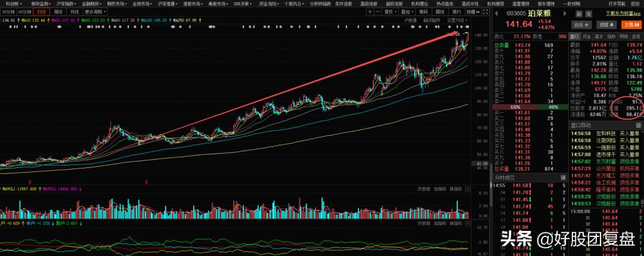Click 高级选股 menu item
The width and height of the screenshot is (644, 256).
369,3
